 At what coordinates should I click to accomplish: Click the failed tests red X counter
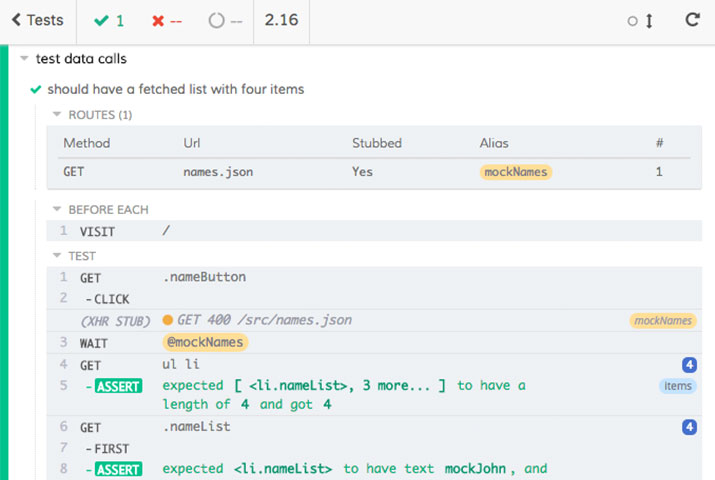(x=165, y=20)
